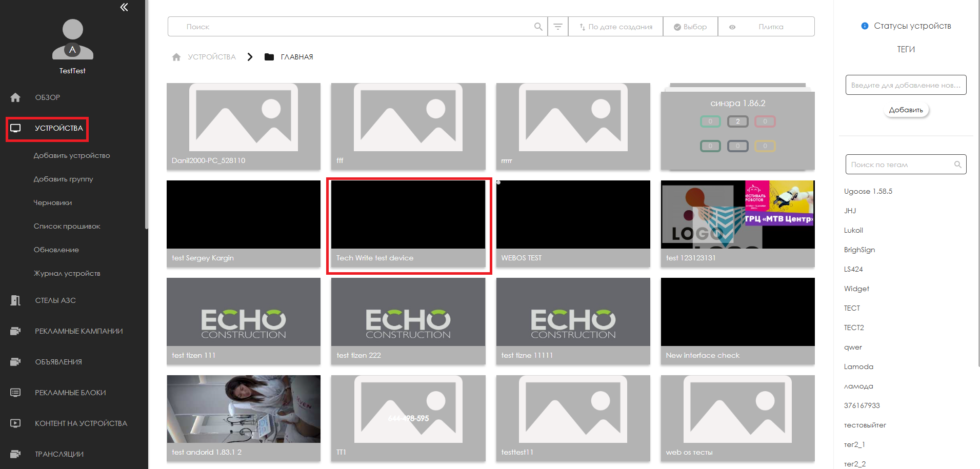Open the ГЛАВНАЯ folder icon in breadcrumb
Screen dimensions: 980x469
click(269, 57)
